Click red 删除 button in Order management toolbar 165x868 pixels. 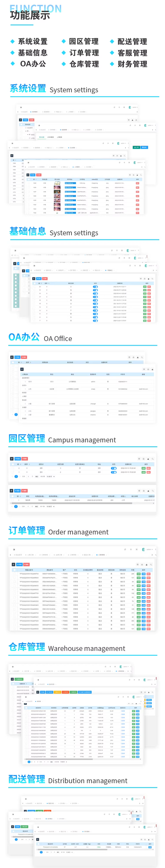tap(27, 564)
